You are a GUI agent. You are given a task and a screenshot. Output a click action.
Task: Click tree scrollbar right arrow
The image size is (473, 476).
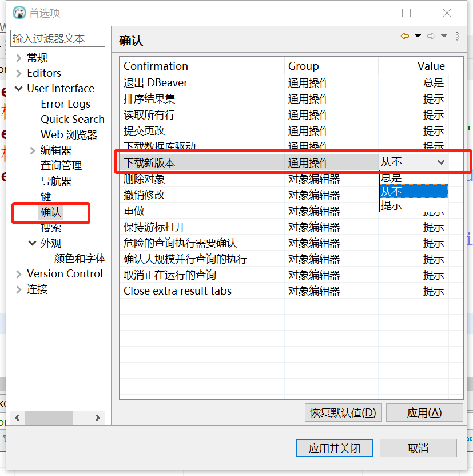click(x=97, y=418)
